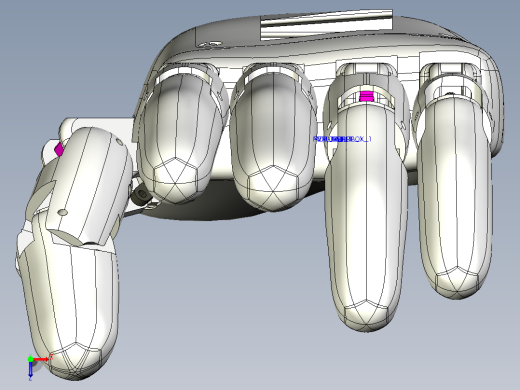Click the small screw hole on the thumb knuckle
This screenshot has width=520, height=390.
tap(63, 212)
